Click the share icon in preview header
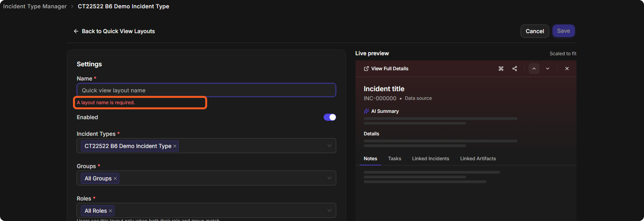This screenshot has width=644, height=221. [515, 69]
